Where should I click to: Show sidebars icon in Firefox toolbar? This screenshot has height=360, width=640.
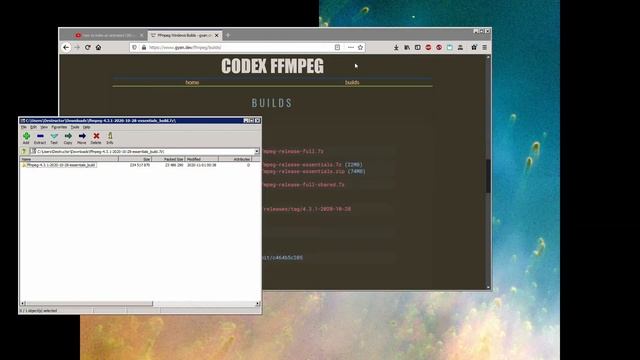pos(418,47)
